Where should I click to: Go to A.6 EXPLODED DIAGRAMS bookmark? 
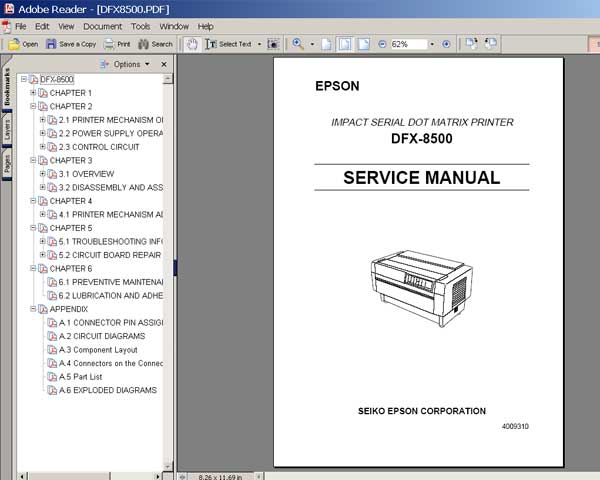pos(108,390)
